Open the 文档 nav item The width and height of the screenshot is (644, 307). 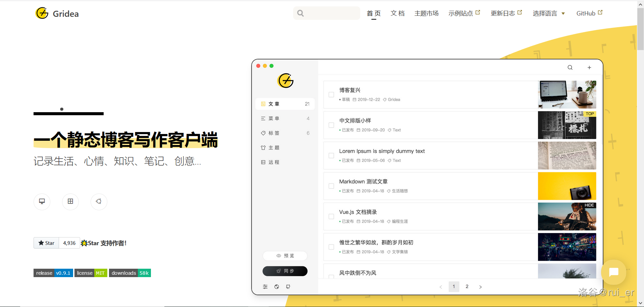[x=397, y=13]
